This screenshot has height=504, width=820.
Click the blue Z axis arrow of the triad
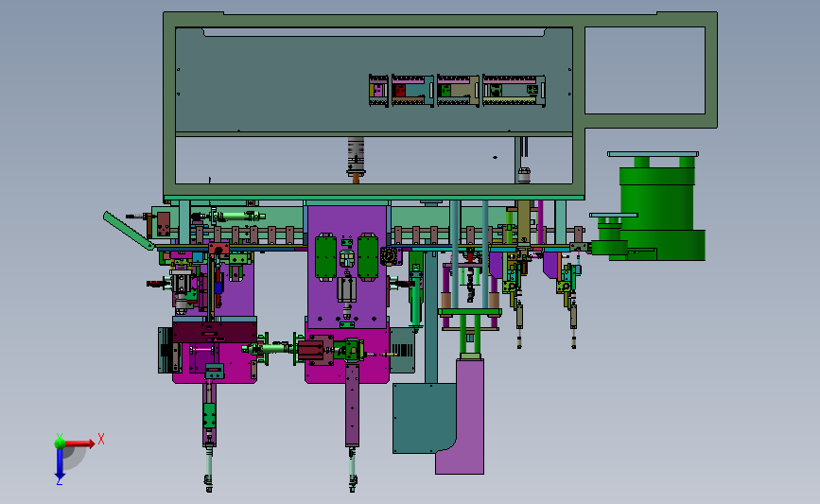click(60, 464)
